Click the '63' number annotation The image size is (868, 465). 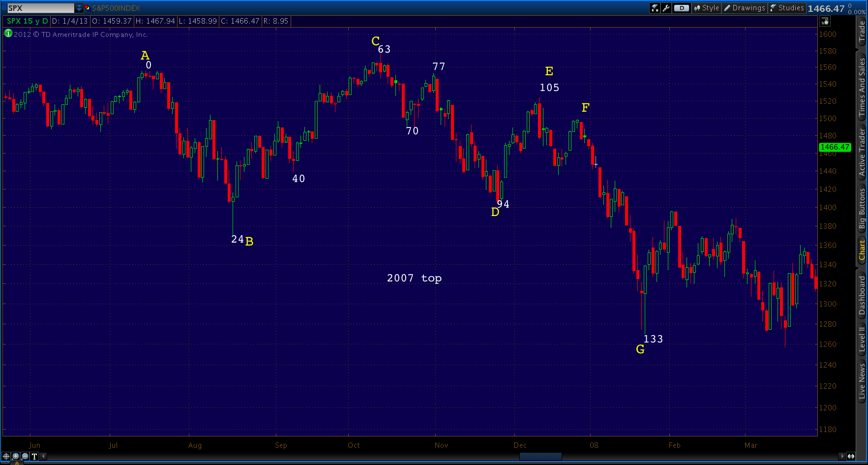[x=384, y=49]
